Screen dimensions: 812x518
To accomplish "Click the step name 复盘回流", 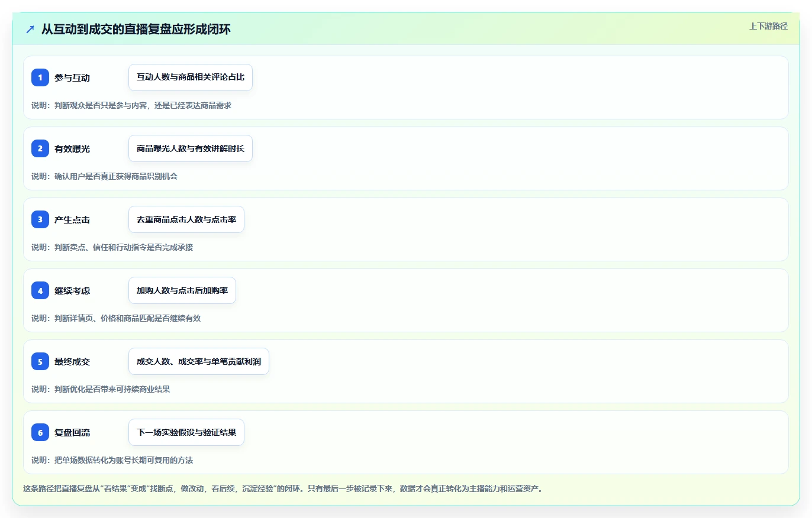I will [72, 433].
